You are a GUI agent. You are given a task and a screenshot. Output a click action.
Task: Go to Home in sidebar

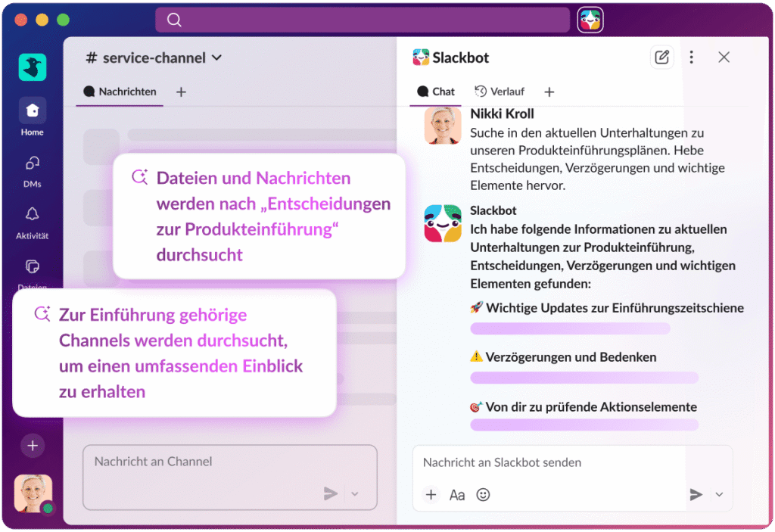[x=32, y=117]
